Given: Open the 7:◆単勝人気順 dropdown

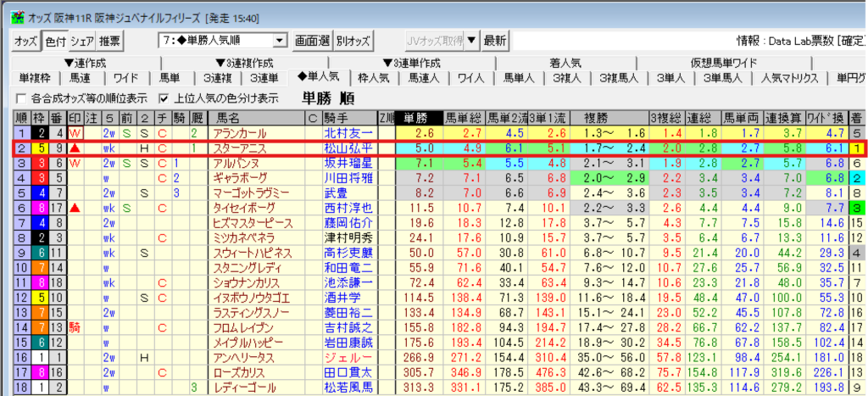Looking at the screenshot, I should pos(280,41).
